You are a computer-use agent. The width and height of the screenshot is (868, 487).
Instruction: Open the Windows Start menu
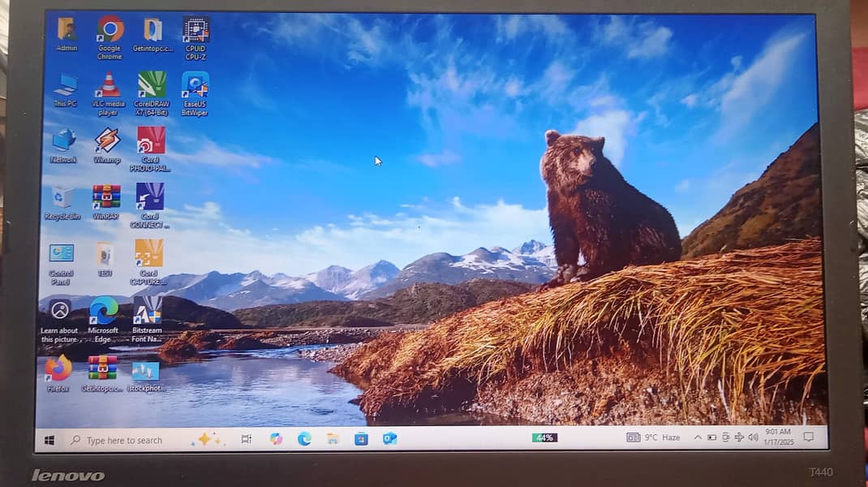coord(49,440)
